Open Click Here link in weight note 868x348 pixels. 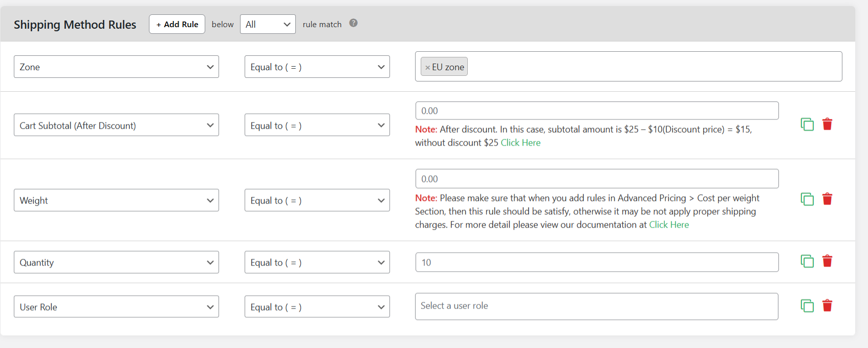[669, 224]
